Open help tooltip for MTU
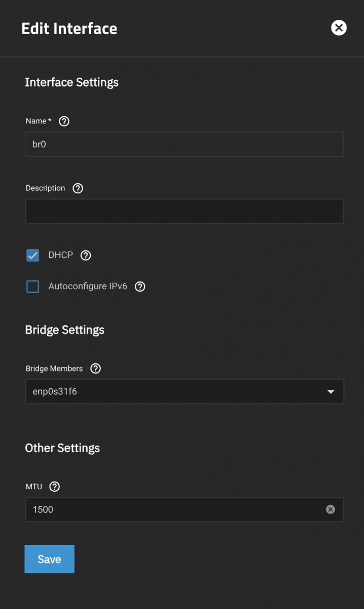Image resolution: width=364 pixels, height=609 pixels. coord(55,487)
